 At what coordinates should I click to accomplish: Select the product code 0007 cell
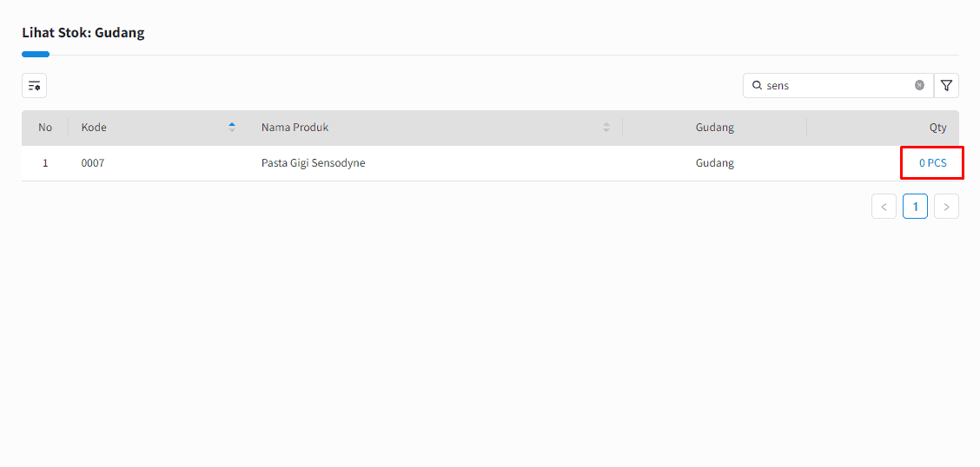[93, 163]
